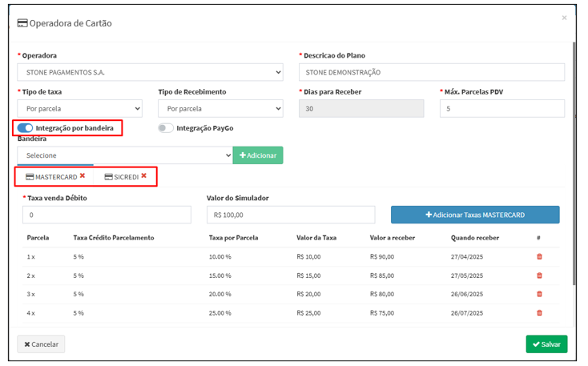Delete the 1 x installment row

[539, 256]
